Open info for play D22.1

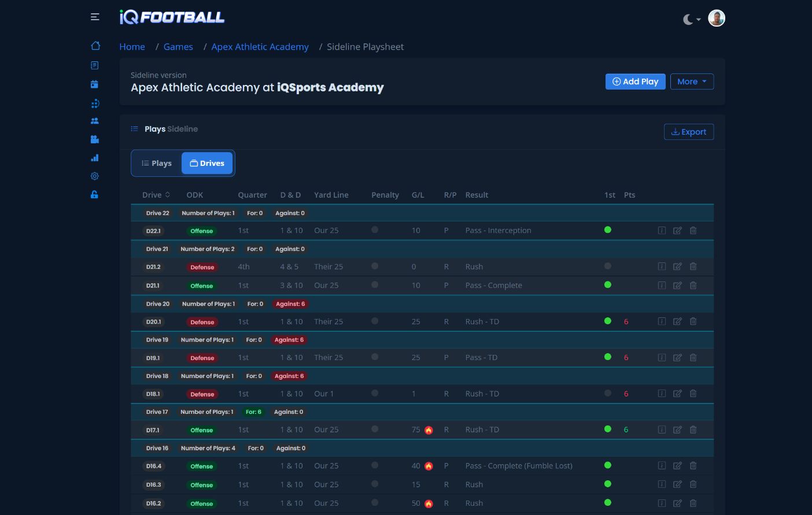(662, 231)
